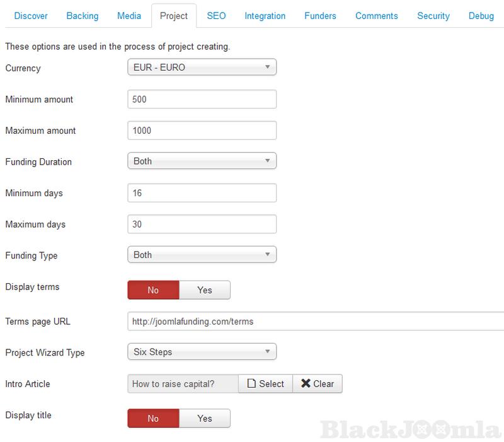Switch to the Funders tab
504x442 pixels.
(320, 16)
